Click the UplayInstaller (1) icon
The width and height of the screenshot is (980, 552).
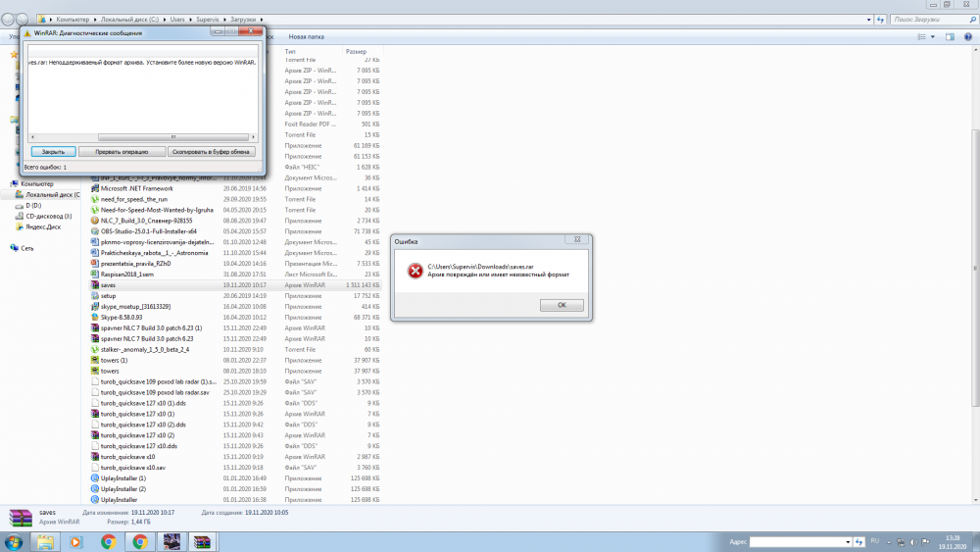[x=95, y=478]
